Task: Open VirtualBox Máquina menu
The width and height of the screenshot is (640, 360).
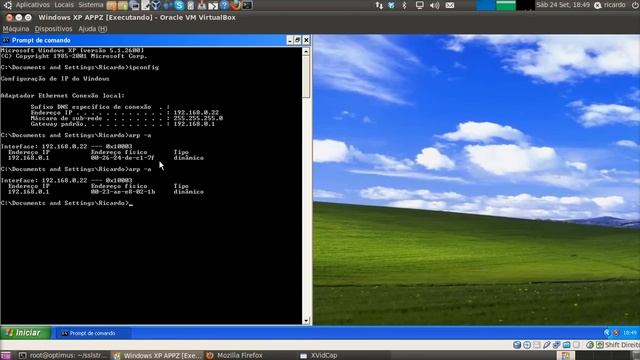Action: point(16,29)
